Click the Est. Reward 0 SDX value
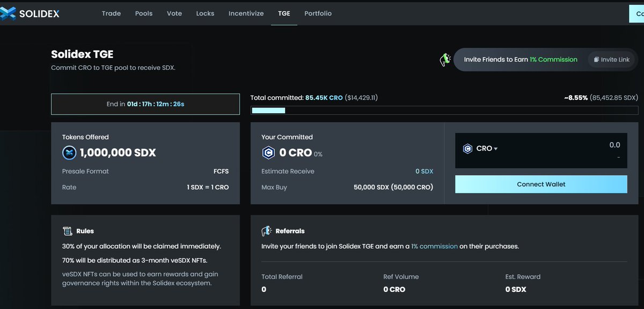The height and width of the screenshot is (309, 644). coord(516,289)
